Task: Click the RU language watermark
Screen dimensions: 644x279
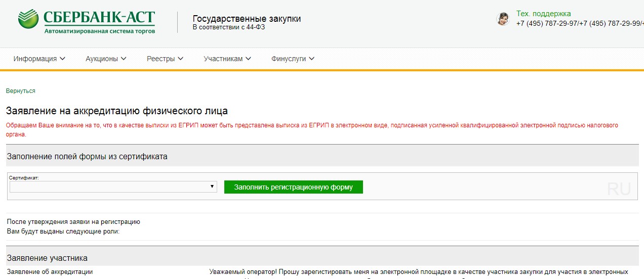Action: pyautogui.click(x=619, y=189)
